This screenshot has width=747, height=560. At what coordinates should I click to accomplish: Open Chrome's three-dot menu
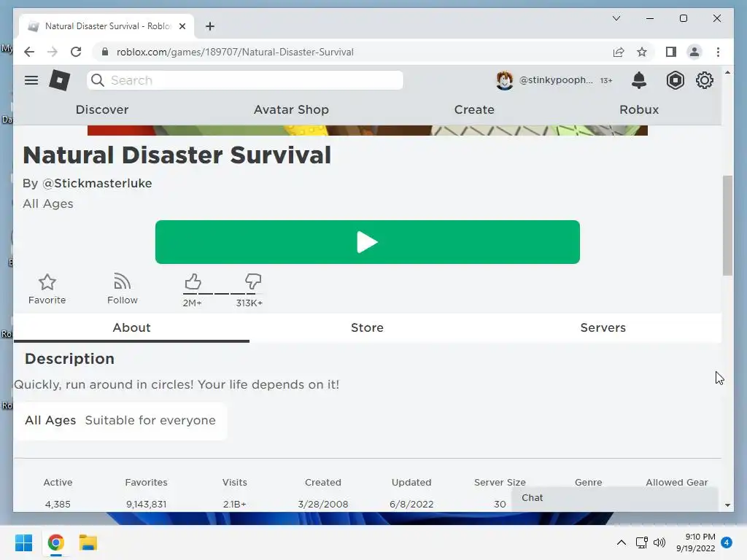coord(718,52)
